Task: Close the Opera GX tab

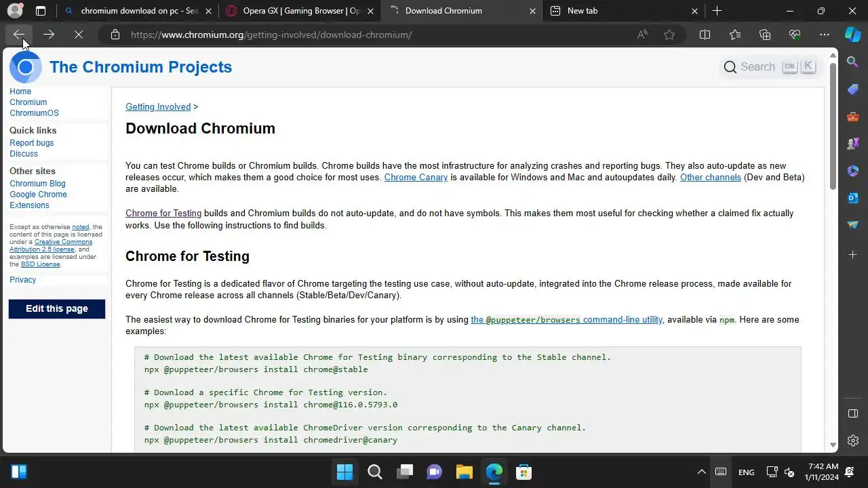Action: coord(370,11)
